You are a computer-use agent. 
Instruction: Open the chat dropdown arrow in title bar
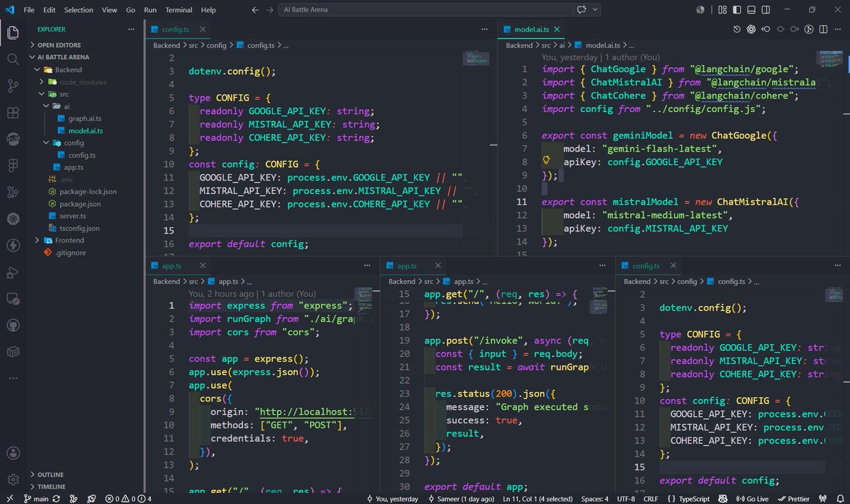(x=596, y=10)
